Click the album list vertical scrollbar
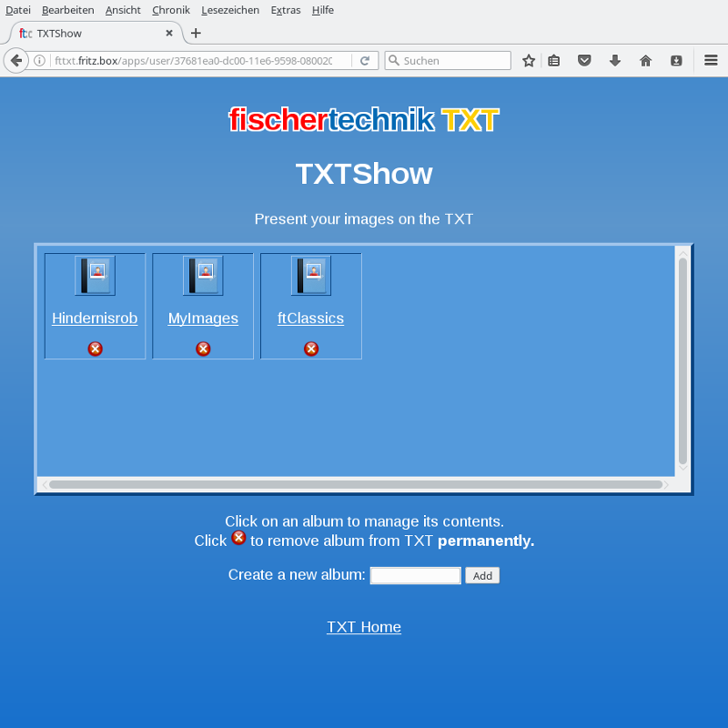 tap(683, 361)
